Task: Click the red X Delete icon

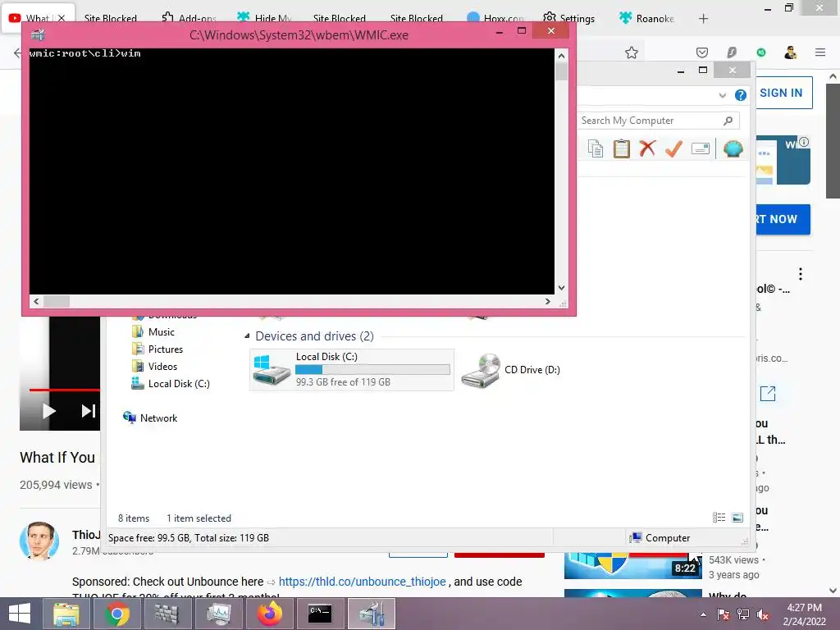Action: point(647,148)
